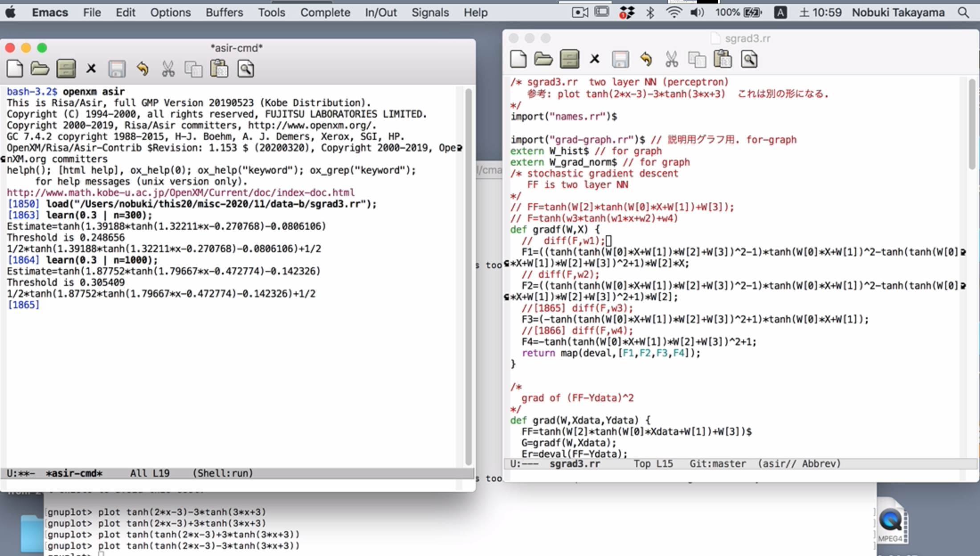Click 'Threshold is 0.305409' output line
980x556 pixels.
[65, 282]
